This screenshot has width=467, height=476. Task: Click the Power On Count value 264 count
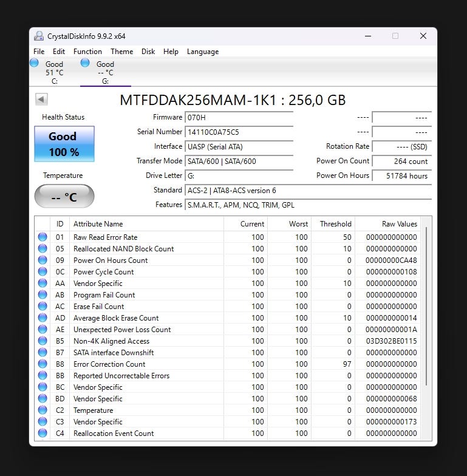click(x=402, y=161)
